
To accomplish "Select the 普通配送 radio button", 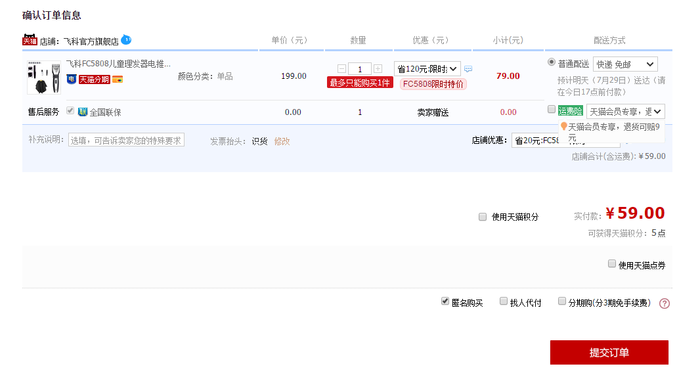I will pos(551,63).
